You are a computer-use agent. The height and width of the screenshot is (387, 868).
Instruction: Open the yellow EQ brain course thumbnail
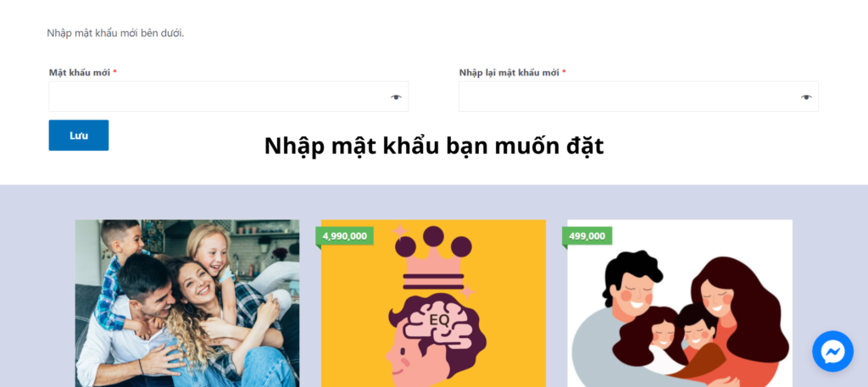coord(433,303)
